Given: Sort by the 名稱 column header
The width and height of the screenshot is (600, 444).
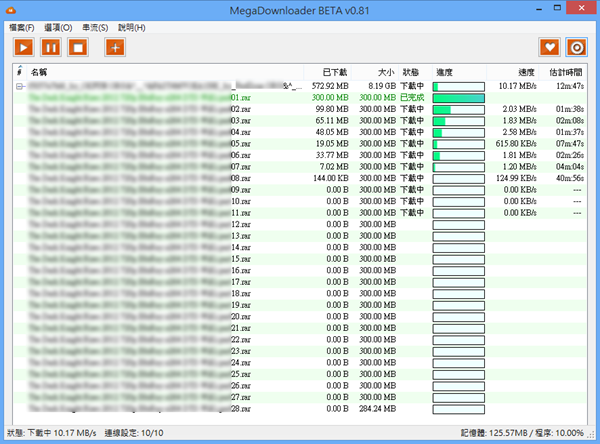Looking at the screenshot, I should pyautogui.click(x=40, y=72).
